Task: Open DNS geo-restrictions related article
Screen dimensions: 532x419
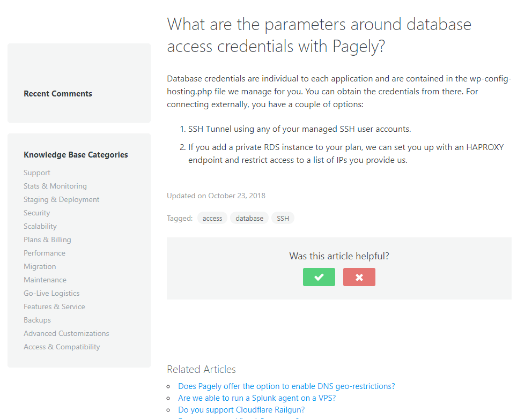Action: coord(286,386)
